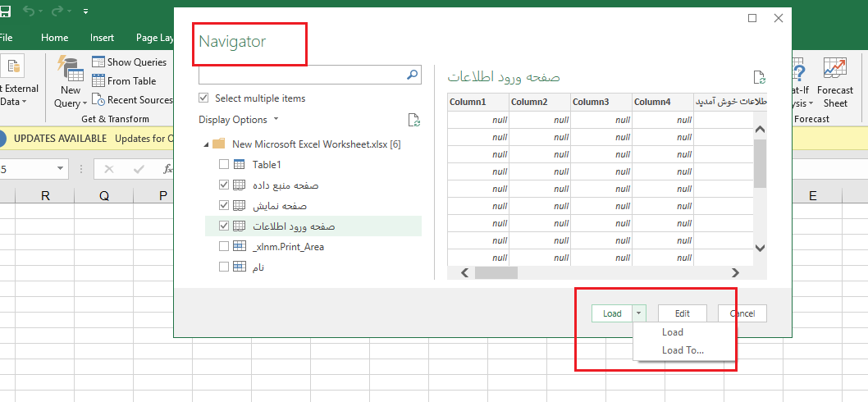
Task: Select the New Microsoft Excel Worksheet.xlsx folder item
Action: [316, 144]
